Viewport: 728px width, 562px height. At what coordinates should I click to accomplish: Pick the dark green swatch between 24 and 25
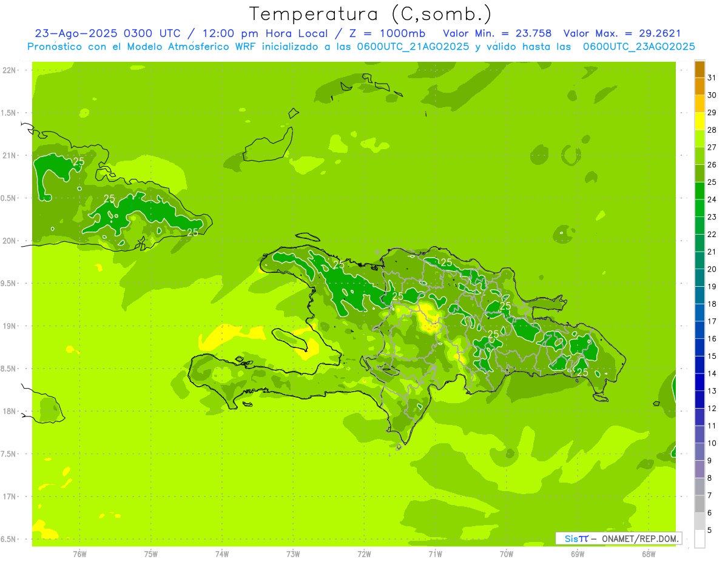[x=699, y=191]
